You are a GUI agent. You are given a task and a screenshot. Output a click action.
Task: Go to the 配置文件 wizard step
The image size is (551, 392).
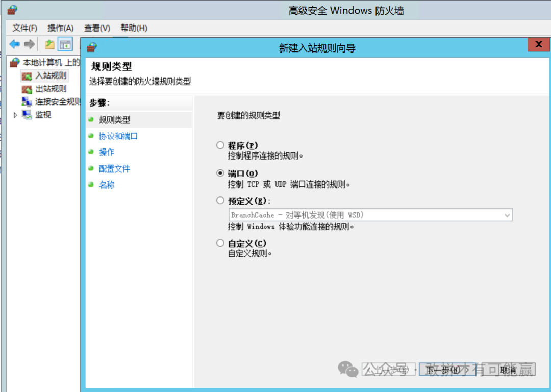pos(114,169)
